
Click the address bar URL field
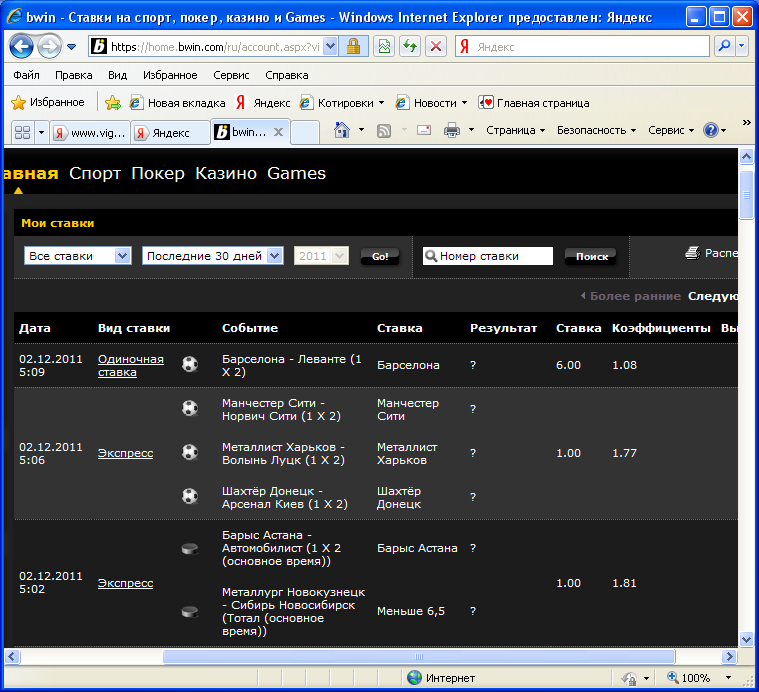point(215,47)
